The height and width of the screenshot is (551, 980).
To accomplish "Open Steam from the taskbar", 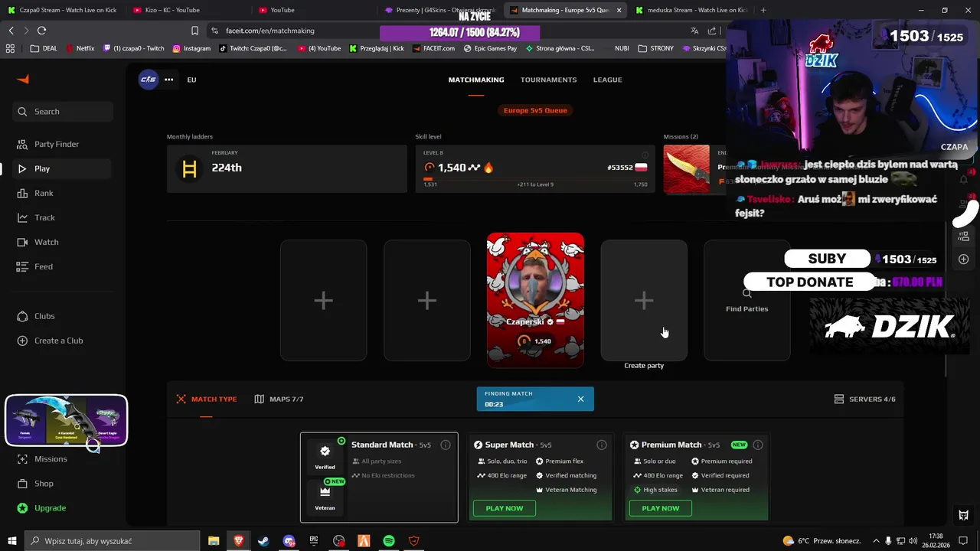I will (263, 541).
